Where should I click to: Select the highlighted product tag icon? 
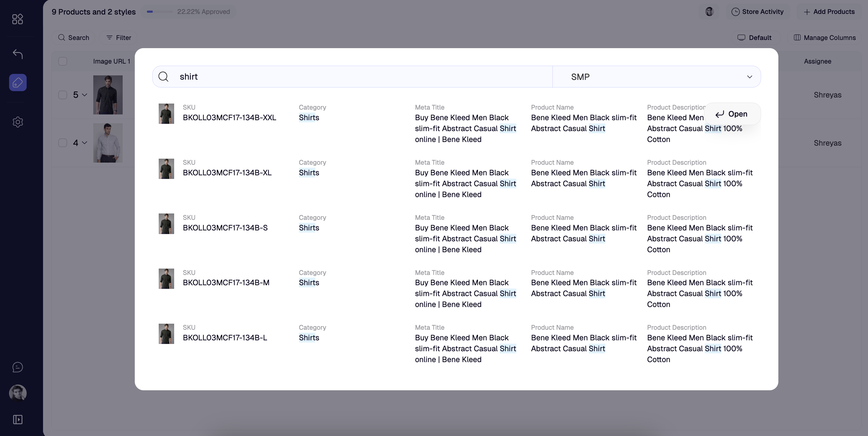[18, 83]
